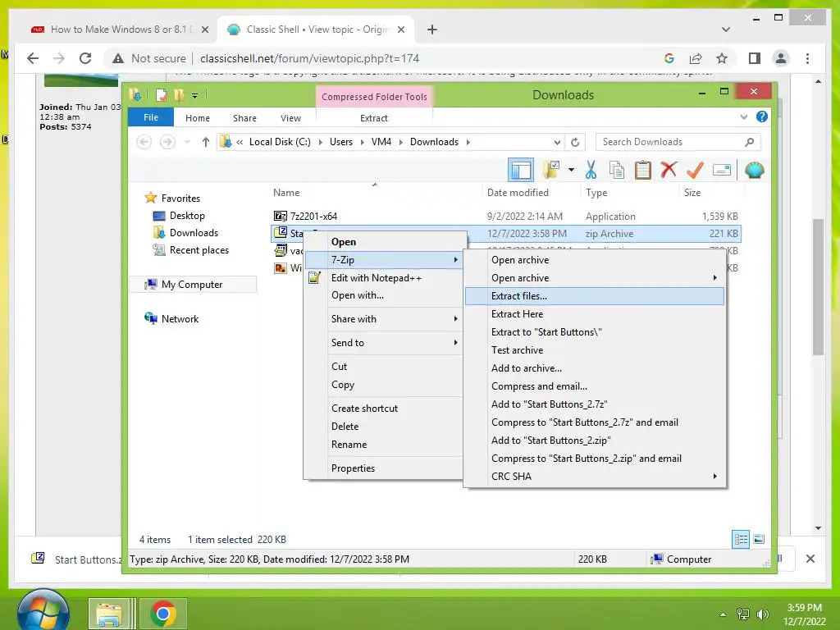Image resolution: width=840 pixels, height=630 pixels.
Task: Open Recent places in the navigation pane
Action: [x=199, y=250]
